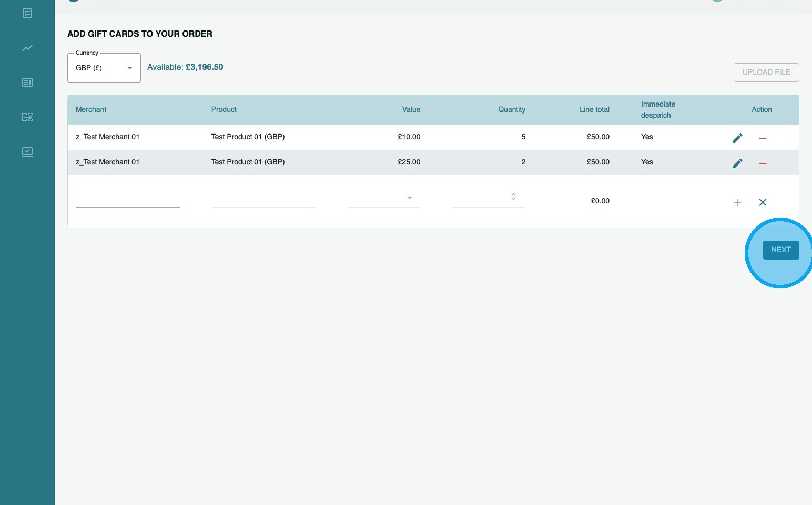Select the Quantity column header
This screenshot has height=505, width=812.
point(512,109)
